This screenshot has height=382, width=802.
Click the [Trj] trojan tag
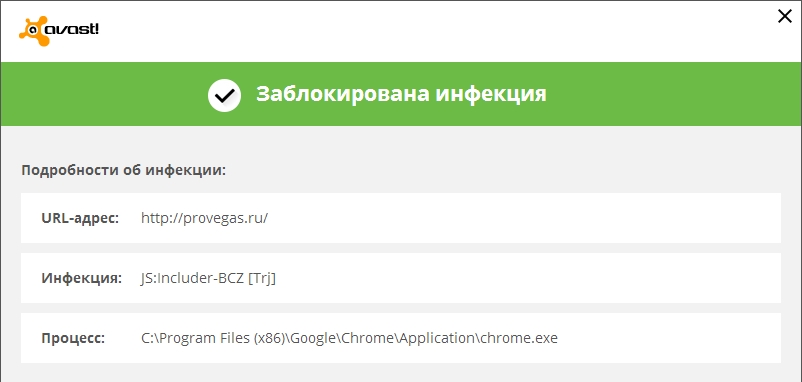[261, 279]
